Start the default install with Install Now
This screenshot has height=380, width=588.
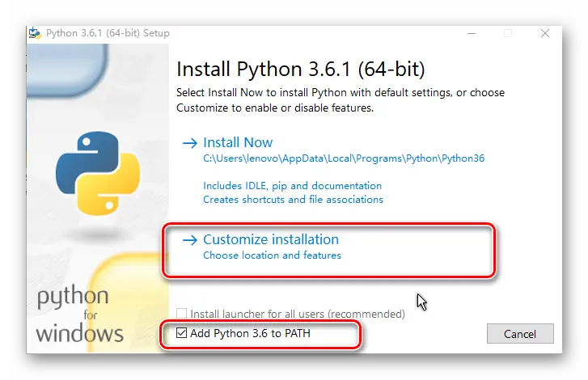pos(238,142)
